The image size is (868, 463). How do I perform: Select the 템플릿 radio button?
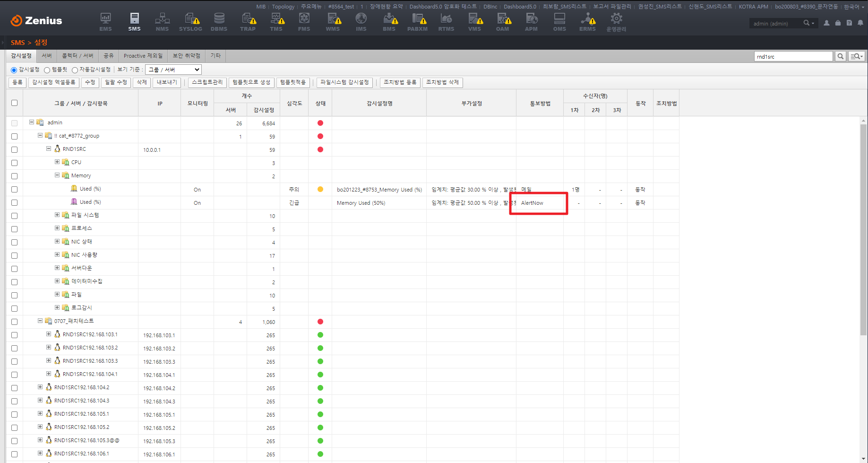47,70
